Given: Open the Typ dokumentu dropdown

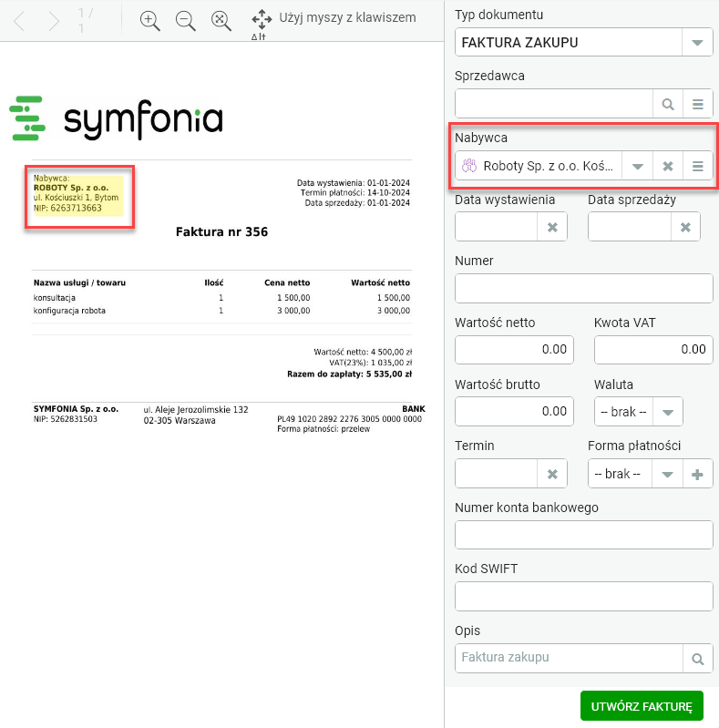Looking at the screenshot, I should tap(697, 42).
